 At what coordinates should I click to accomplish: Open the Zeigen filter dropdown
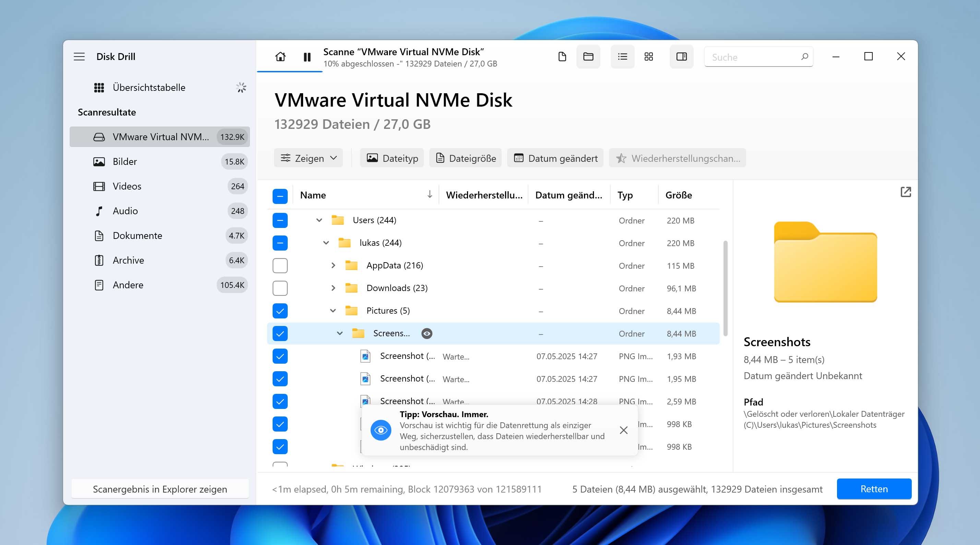308,158
